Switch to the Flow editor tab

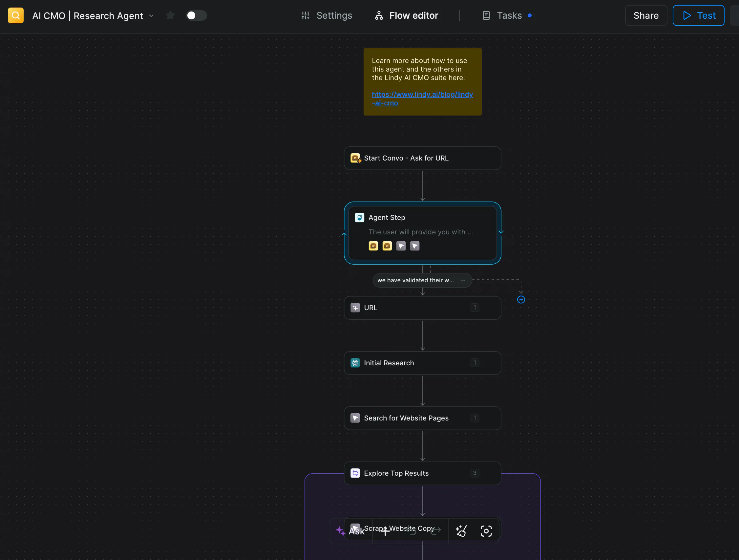click(406, 15)
